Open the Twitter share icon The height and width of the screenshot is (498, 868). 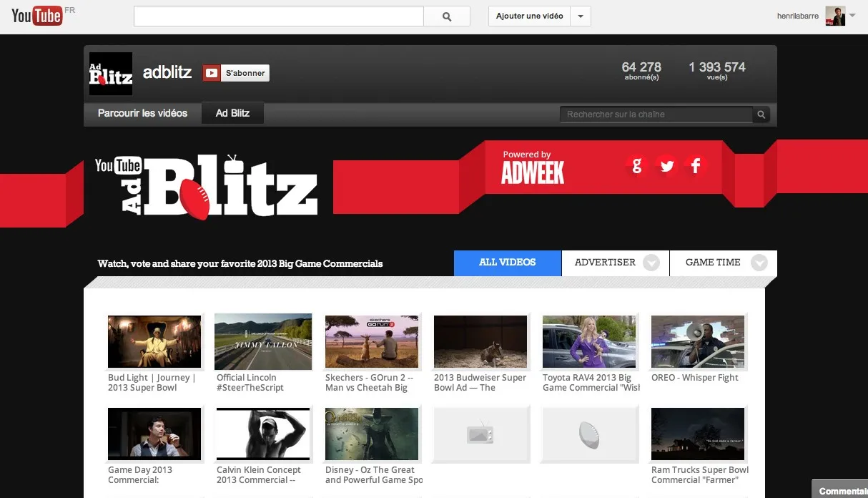point(666,166)
